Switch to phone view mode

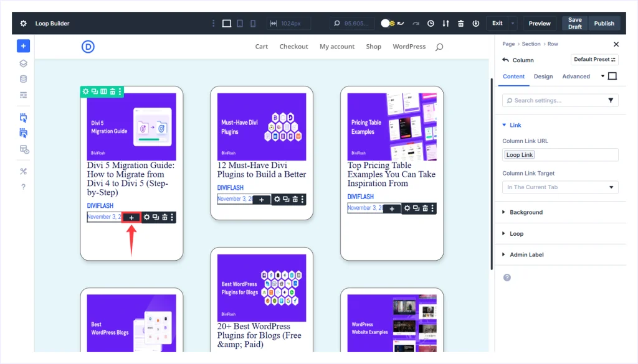(253, 24)
